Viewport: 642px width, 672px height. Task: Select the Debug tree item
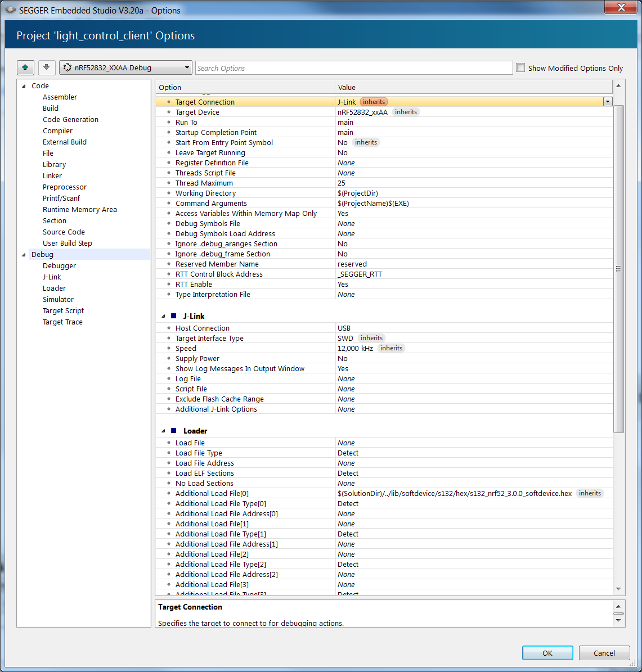42,255
